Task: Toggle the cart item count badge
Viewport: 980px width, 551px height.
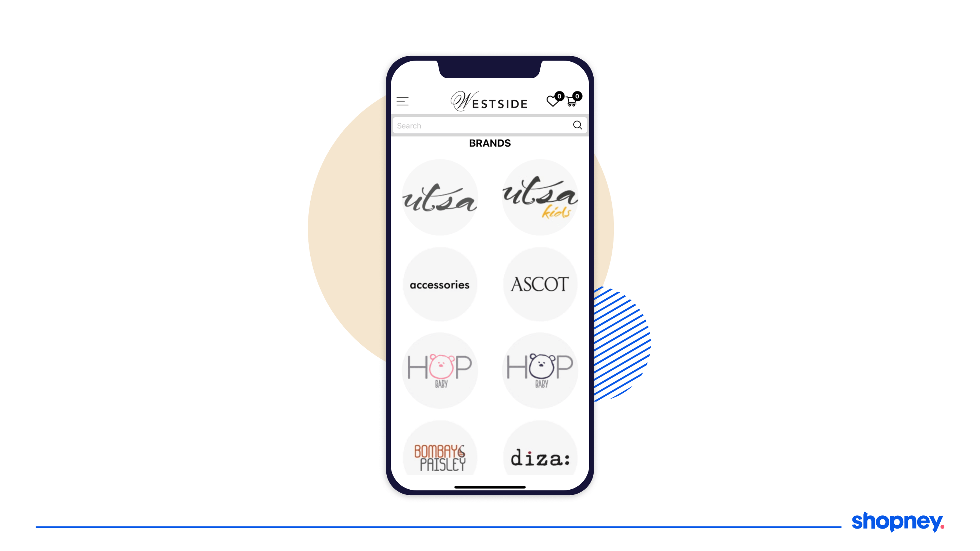Action: pyautogui.click(x=577, y=96)
